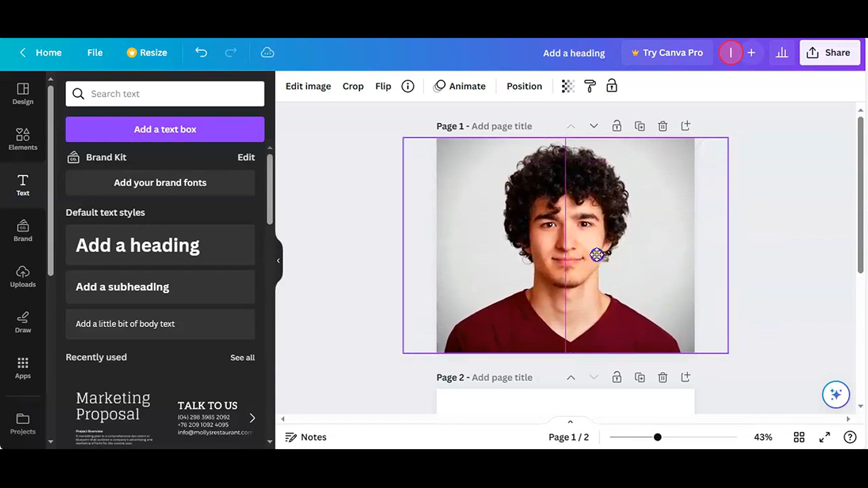Open the Canva magic assistant button
Viewport: 868px width, 488px height.
(835, 394)
